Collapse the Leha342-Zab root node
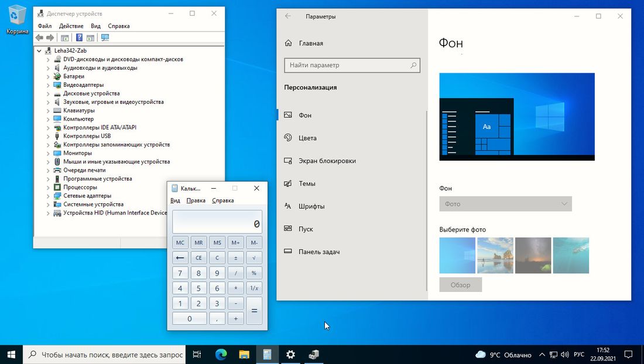This screenshot has width=644, height=364. (39, 50)
